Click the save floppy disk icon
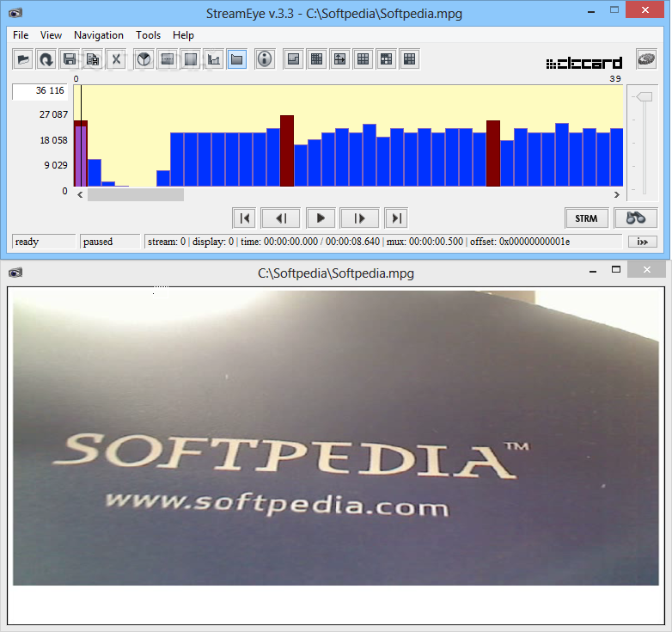 coord(70,59)
